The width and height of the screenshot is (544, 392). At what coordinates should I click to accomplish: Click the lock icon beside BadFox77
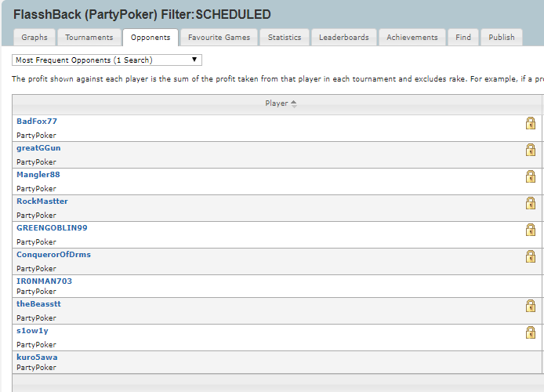531,123
